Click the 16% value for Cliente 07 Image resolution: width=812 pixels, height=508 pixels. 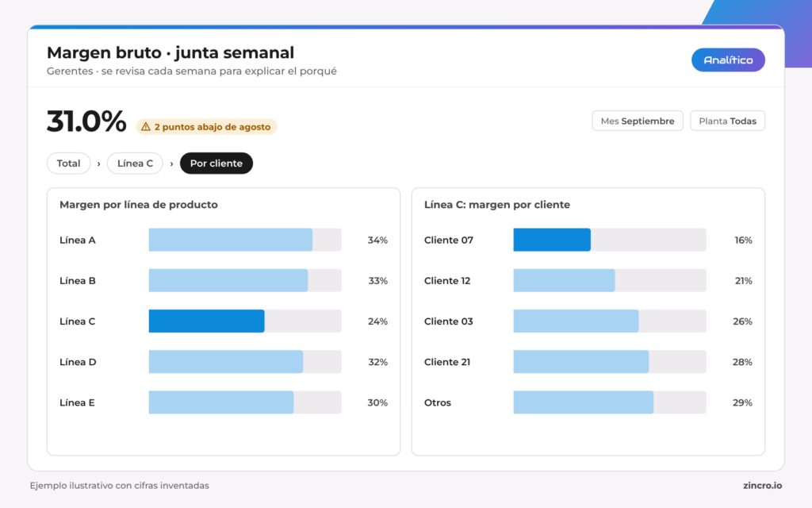(x=743, y=240)
